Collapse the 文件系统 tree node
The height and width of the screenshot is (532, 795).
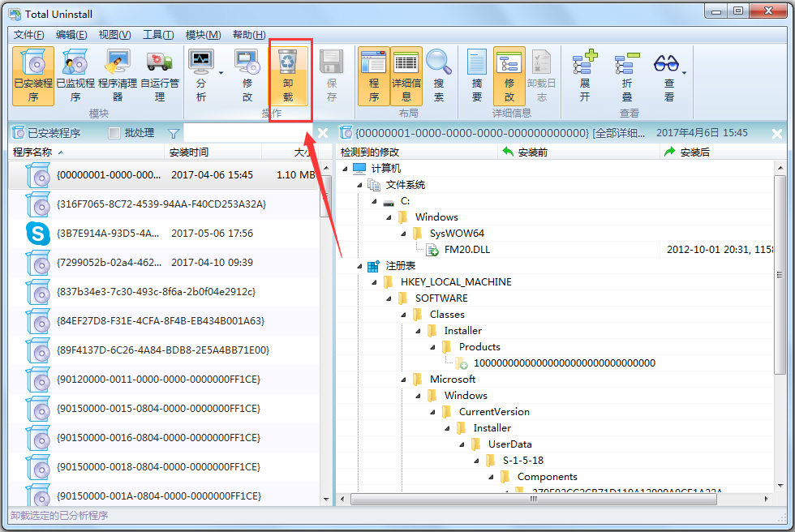(x=359, y=185)
